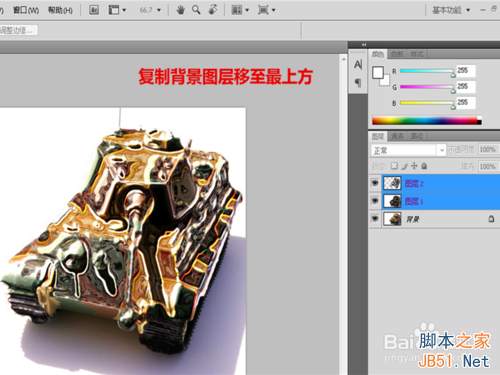
Task: Switch to the Color (颜色) tab
Action: (378, 54)
